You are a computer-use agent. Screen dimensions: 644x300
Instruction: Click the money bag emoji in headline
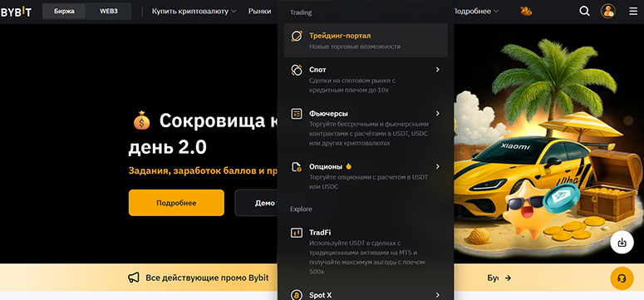pyautogui.click(x=142, y=120)
